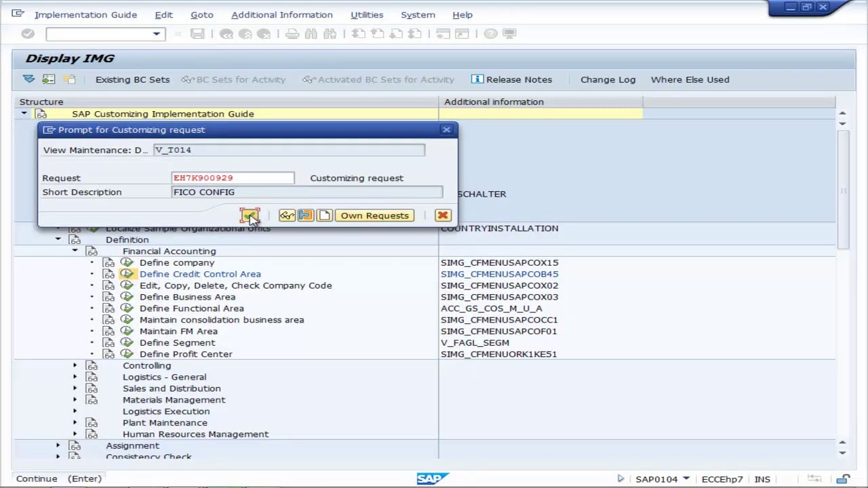The width and height of the screenshot is (868, 488).
Task: Execute the Define Profit Center activity icon
Action: 127,354
